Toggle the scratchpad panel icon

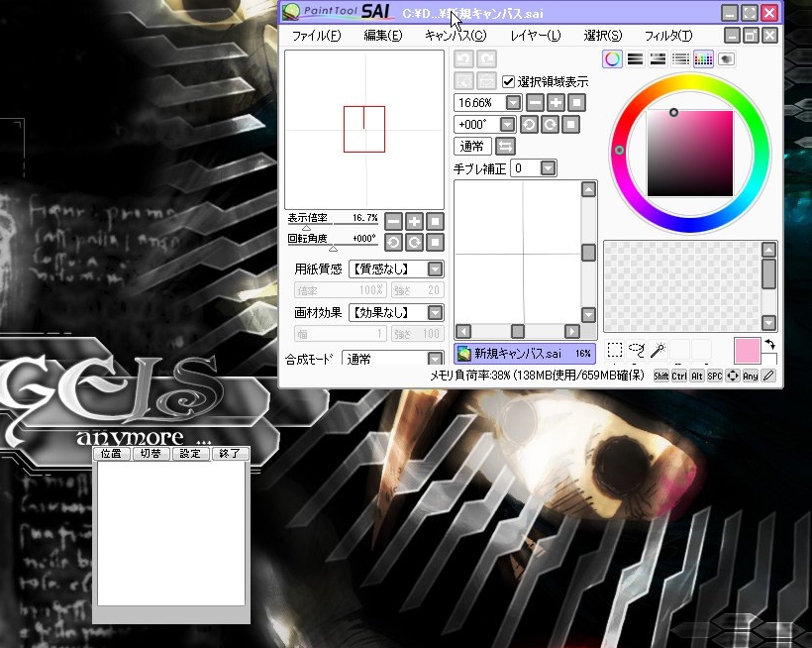(726, 59)
